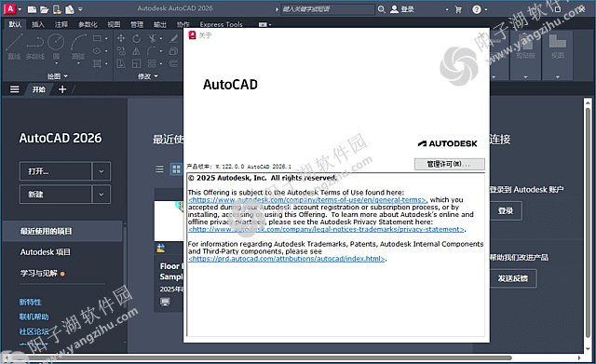Screen dimensions: 596x364
Task: Open the 新特性 link
Action: point(31,303)
